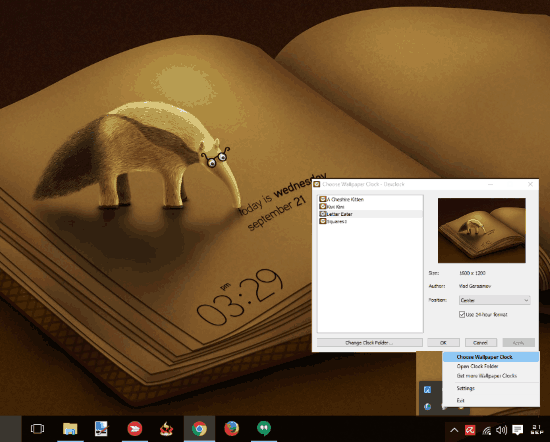
Task: Confirm with the OK button
Action: click(443, 343)
